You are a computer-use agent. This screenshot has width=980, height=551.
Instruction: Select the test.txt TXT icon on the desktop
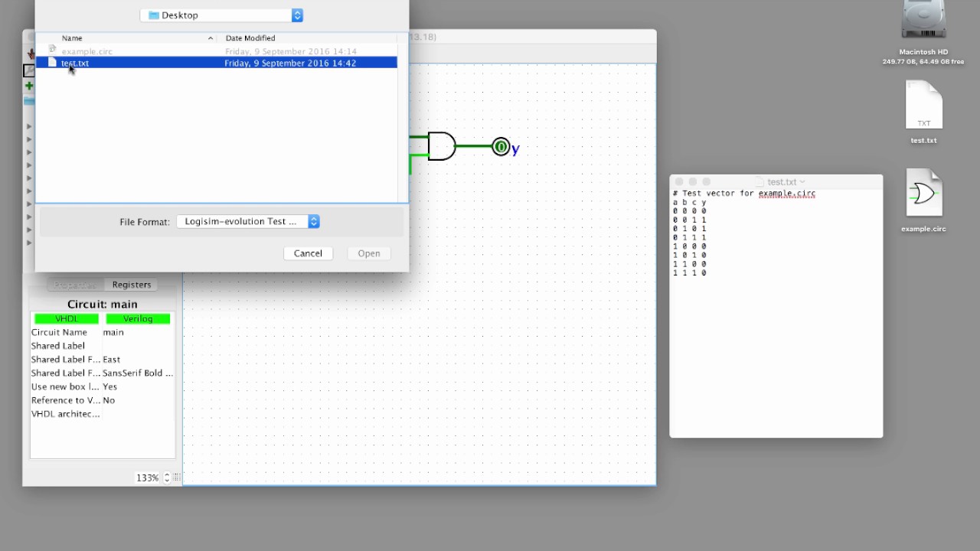point(924,106)
